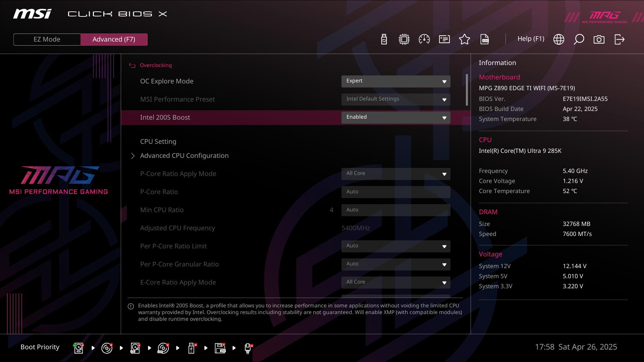
Task: Click the CPU chip icon in toolbar
Action: point(404,39)
